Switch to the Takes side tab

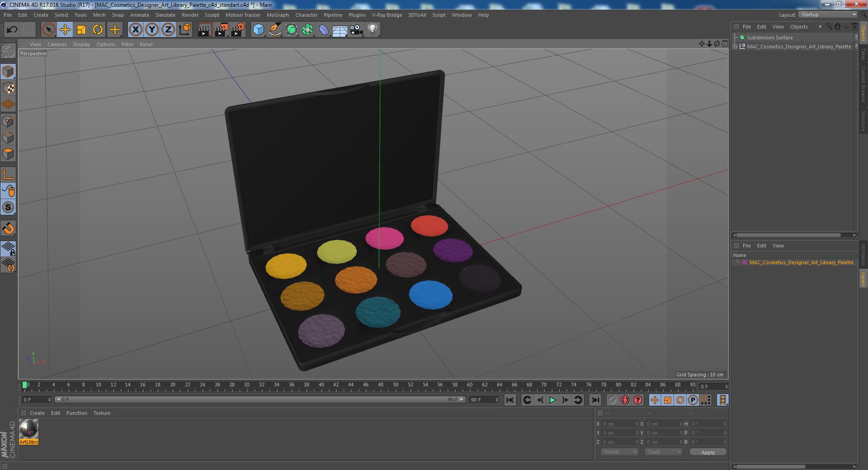pyautogui.click(x=863, y=54)
